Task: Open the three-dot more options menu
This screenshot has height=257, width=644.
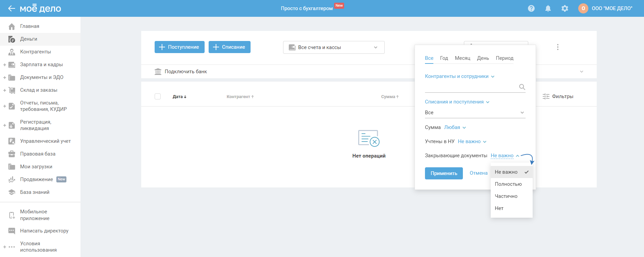Action: (558, 47)
